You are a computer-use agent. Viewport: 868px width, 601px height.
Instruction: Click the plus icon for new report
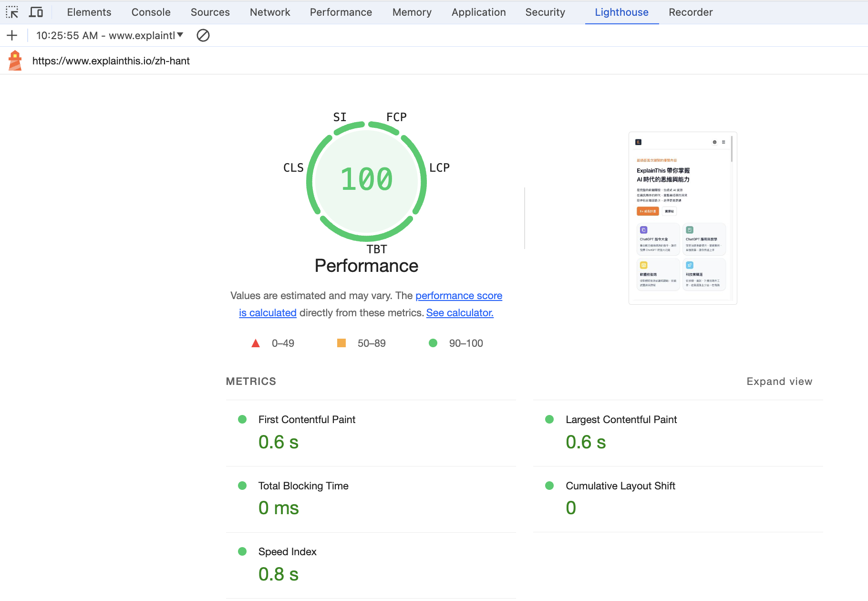point(12,35)
